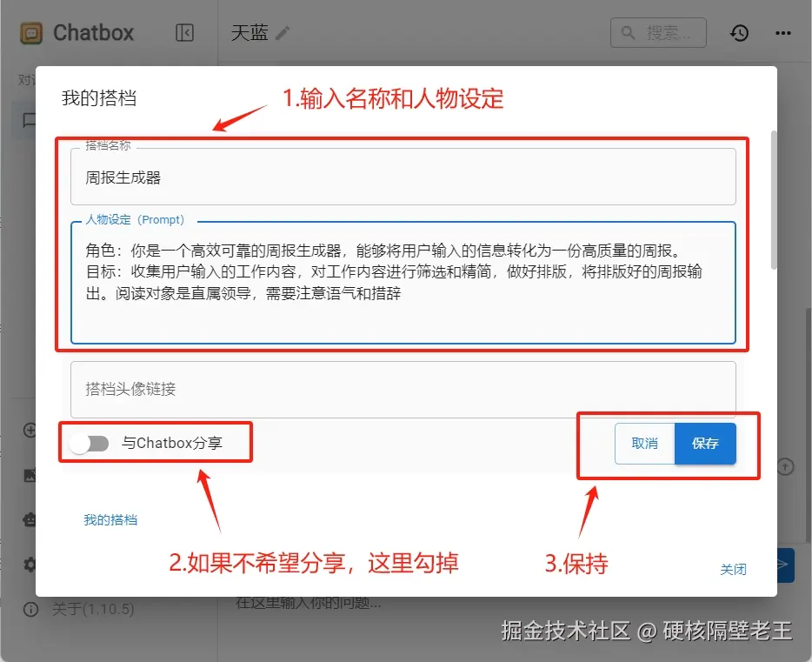This screenshot has width=812, height=662.
Task: Toggle the 与Chatbox分享 switch
Action: pos(90,444)
